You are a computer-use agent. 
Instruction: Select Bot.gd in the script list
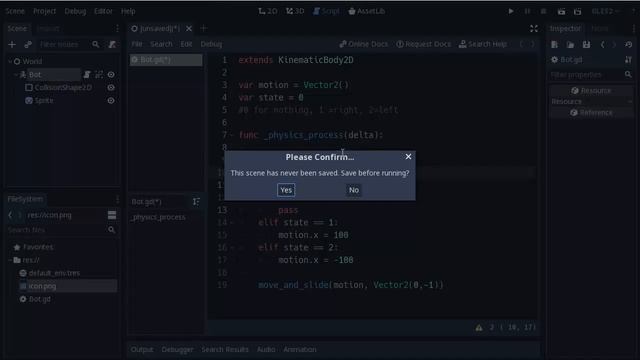(x=166, y=60)
